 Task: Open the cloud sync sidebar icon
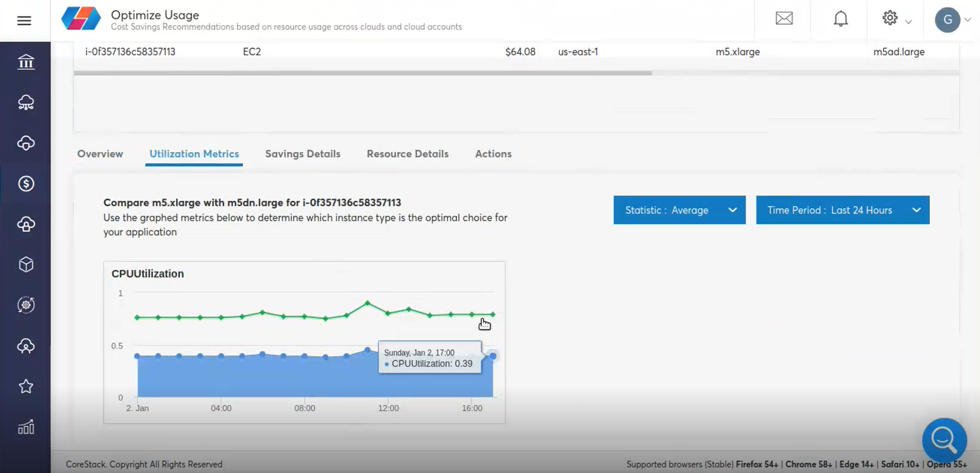pos(26,143)
